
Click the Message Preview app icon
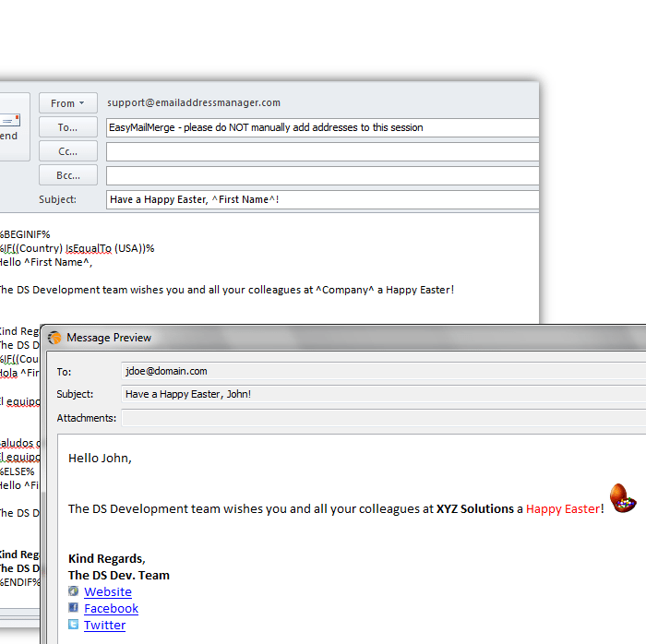coord(54,338)
